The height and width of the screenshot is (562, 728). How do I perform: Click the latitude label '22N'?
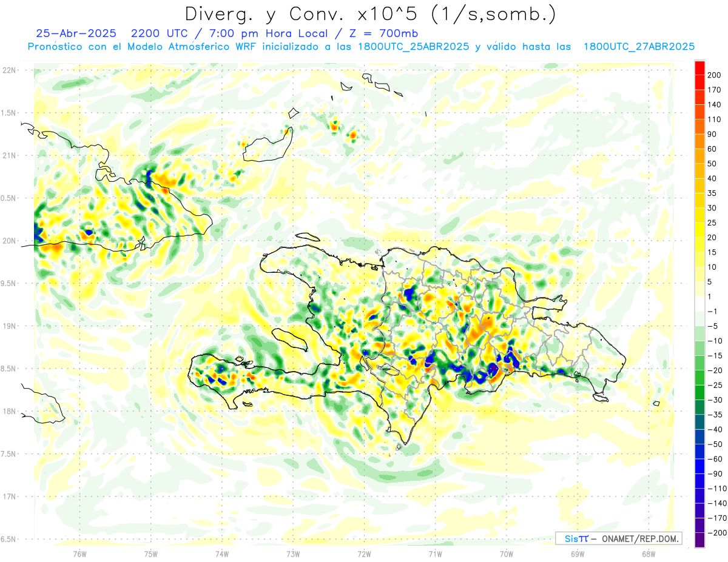tap(8, 70)
